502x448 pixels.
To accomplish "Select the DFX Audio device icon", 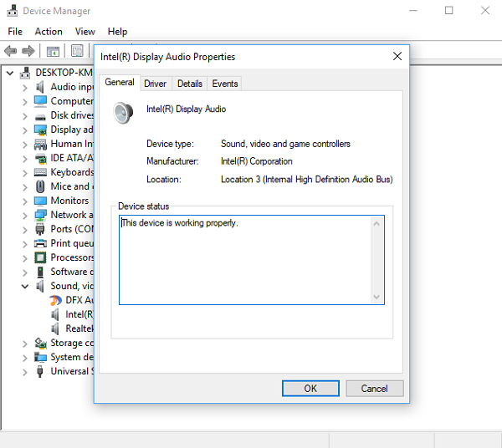I will [x=55, y=300].
